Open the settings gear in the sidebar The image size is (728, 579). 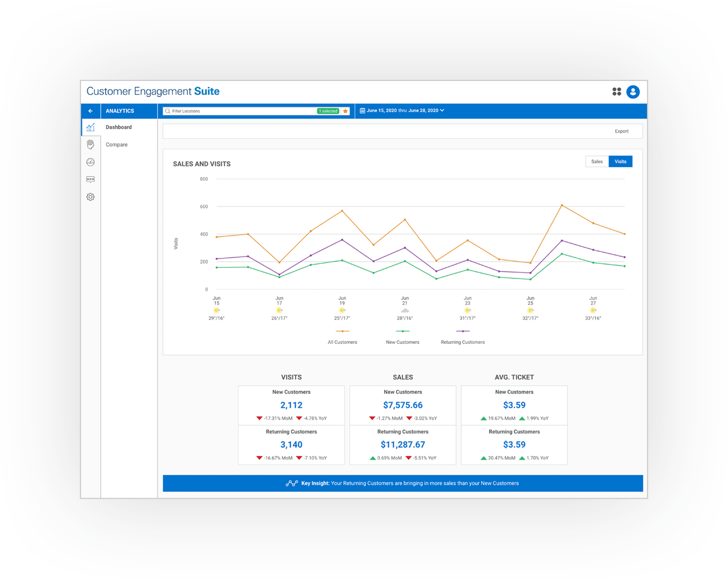tap(90, 197)
